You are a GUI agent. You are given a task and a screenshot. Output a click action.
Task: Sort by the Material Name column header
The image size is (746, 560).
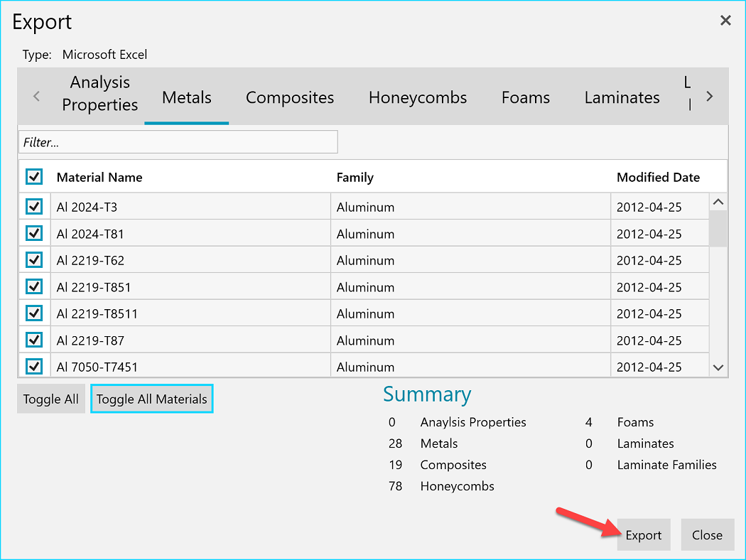99,178
